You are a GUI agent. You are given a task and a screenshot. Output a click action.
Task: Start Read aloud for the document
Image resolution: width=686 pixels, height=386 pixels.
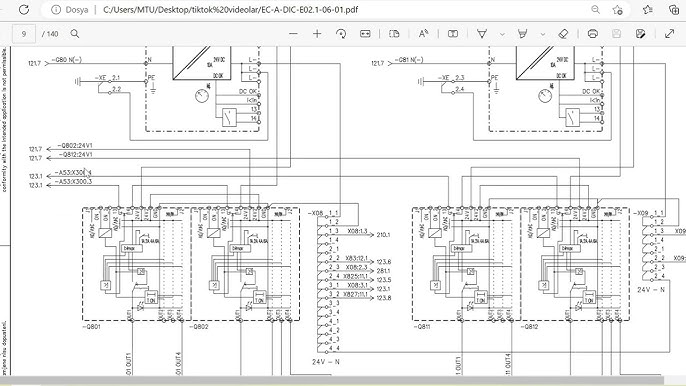pos(424,34)
